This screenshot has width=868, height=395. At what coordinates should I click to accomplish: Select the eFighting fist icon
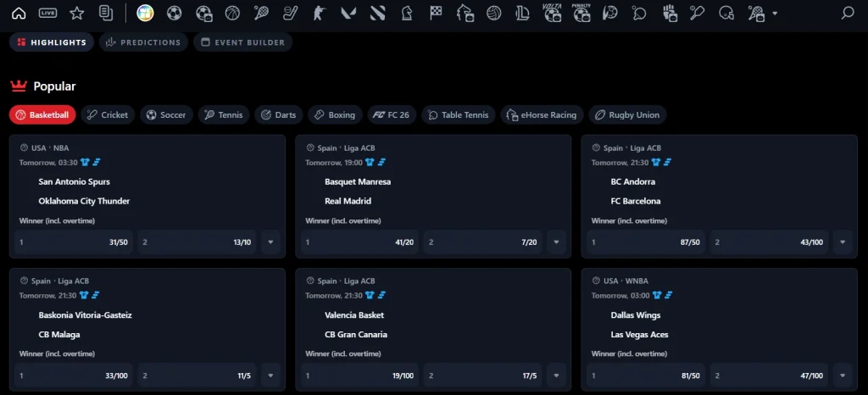pos(670,14)
